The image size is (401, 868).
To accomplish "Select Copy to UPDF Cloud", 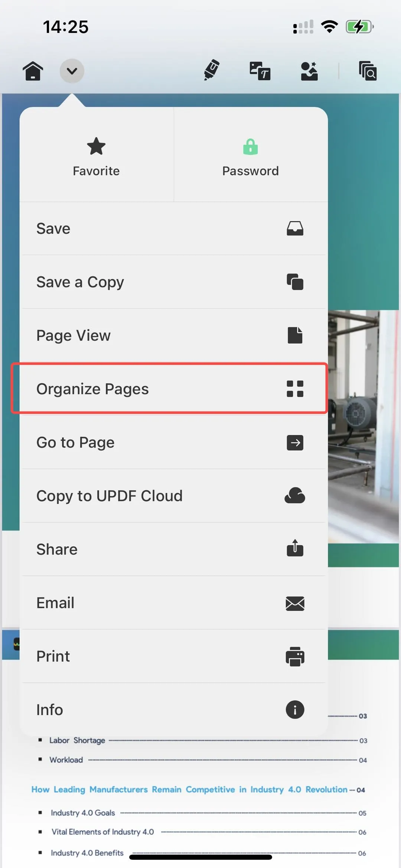I will [x=174, y=496].
